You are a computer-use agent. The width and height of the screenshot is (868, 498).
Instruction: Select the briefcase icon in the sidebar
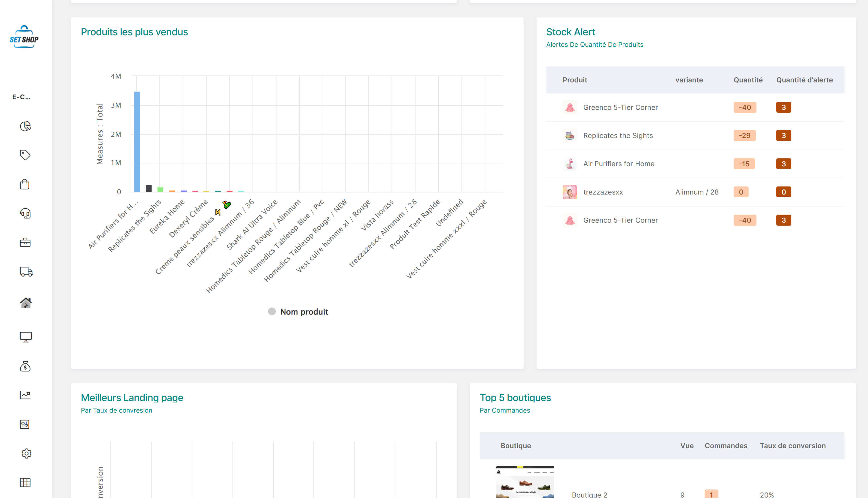(25, 243)
